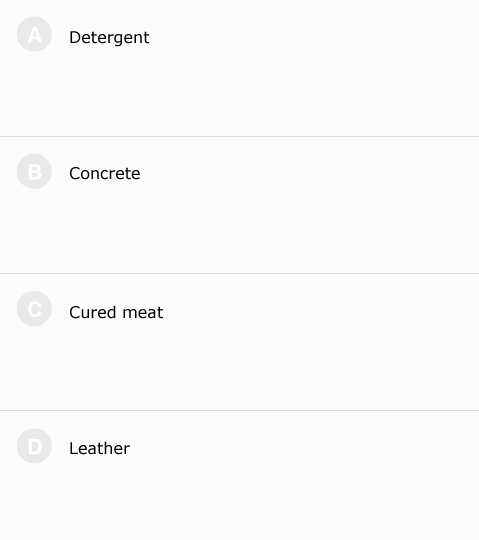Tap the gray B badge icon
Screen dimensions: 479x540
pos(34,171)
